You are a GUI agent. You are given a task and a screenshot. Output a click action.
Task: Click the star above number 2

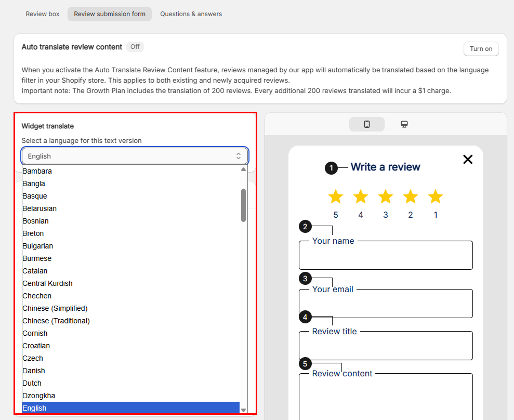411,196
